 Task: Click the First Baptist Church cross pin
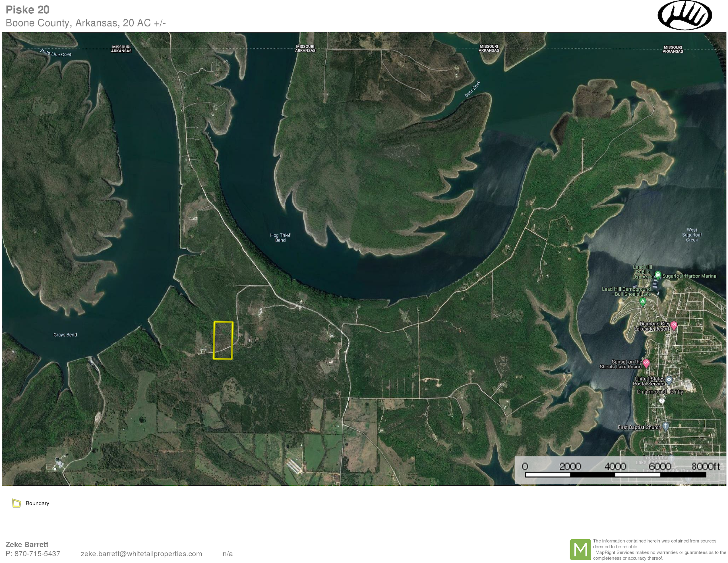point(665,426)
